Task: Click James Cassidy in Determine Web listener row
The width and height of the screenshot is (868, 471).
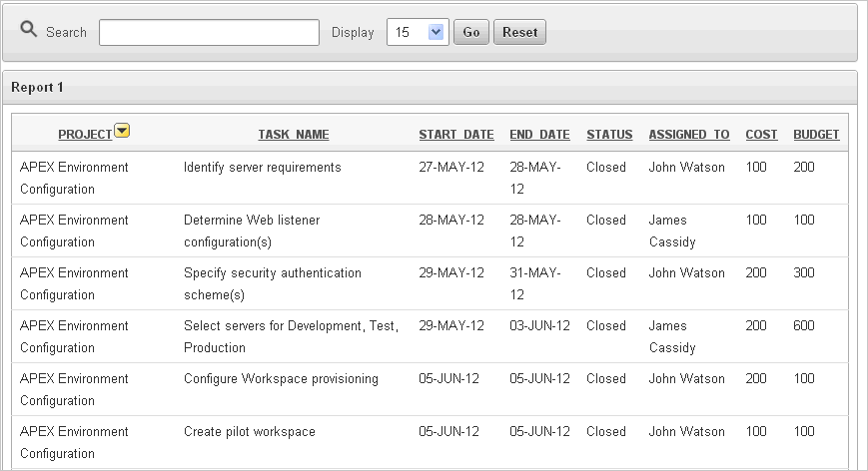Action: [672, 232]
